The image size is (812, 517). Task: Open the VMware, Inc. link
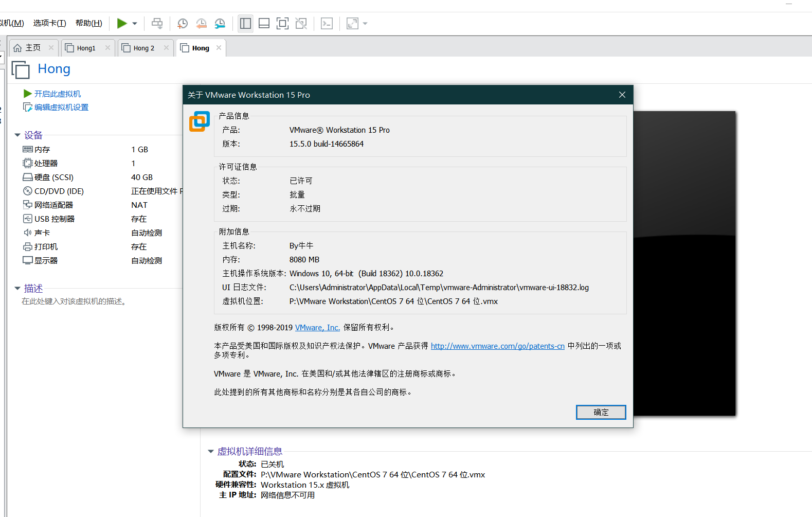[x=317, y=328]
